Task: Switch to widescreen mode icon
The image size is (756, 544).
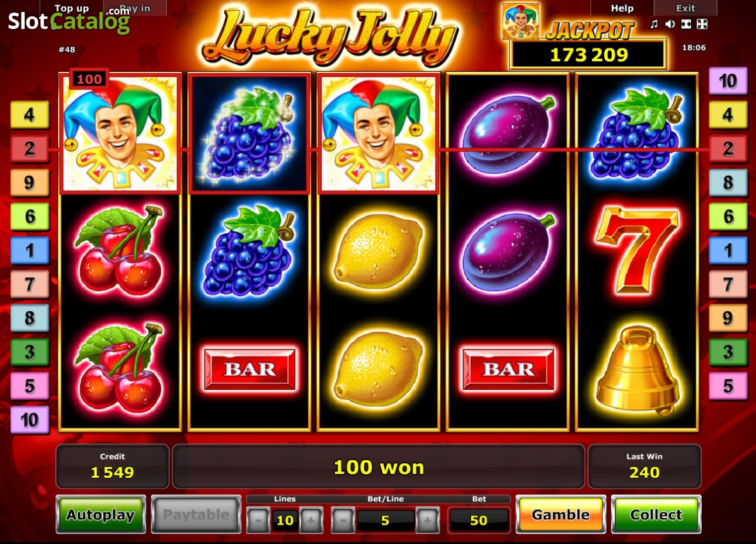Action: coord(686,25)
